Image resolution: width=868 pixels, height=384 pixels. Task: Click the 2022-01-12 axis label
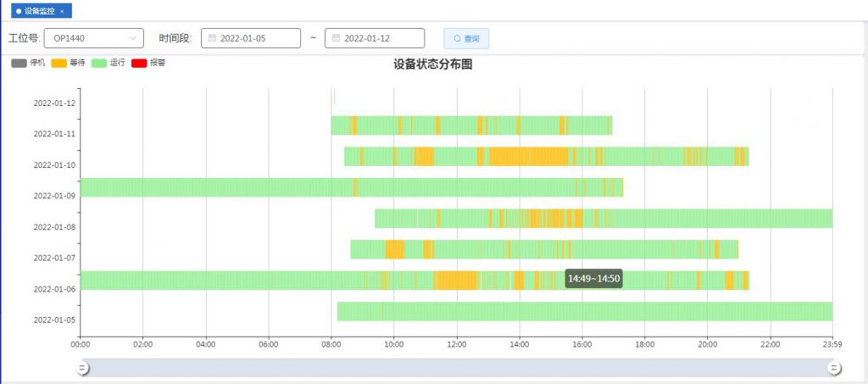point(54,103)
